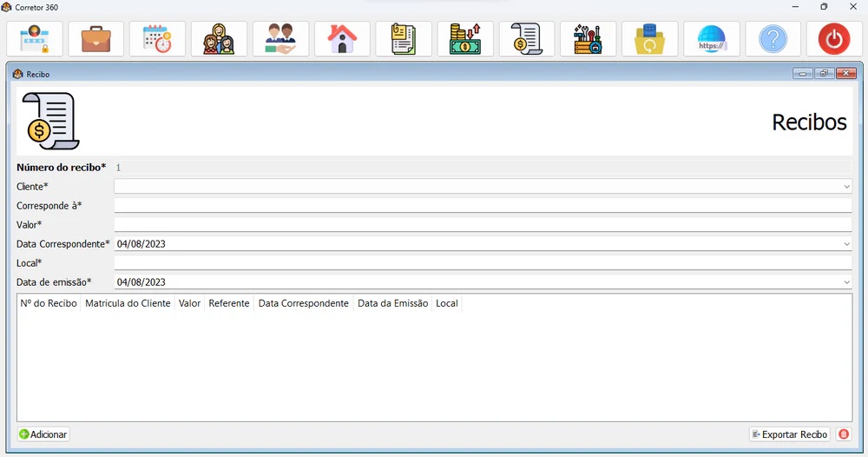Open the house properties icon
868x457 pixels.
(342, 39)
